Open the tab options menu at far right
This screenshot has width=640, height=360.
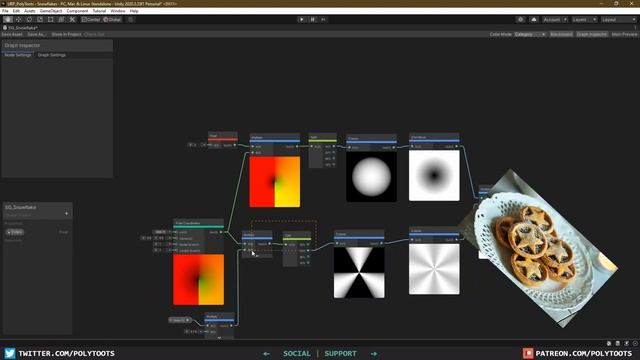[x=636, y=28]
